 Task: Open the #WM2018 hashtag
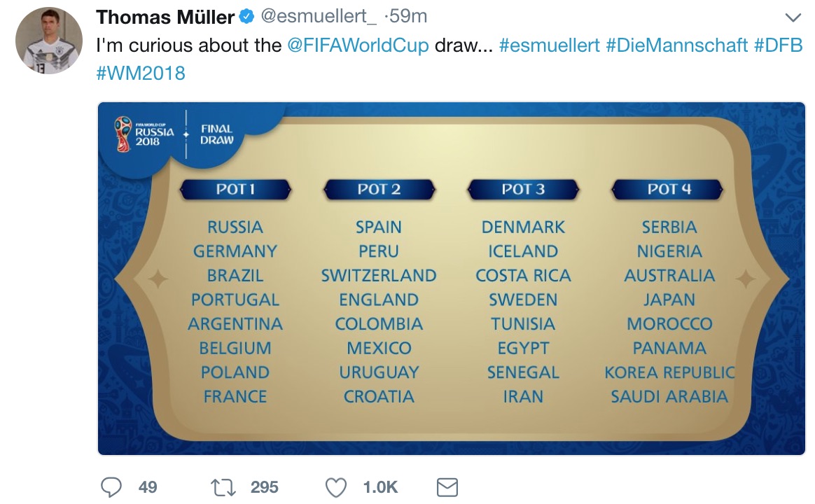140,73
